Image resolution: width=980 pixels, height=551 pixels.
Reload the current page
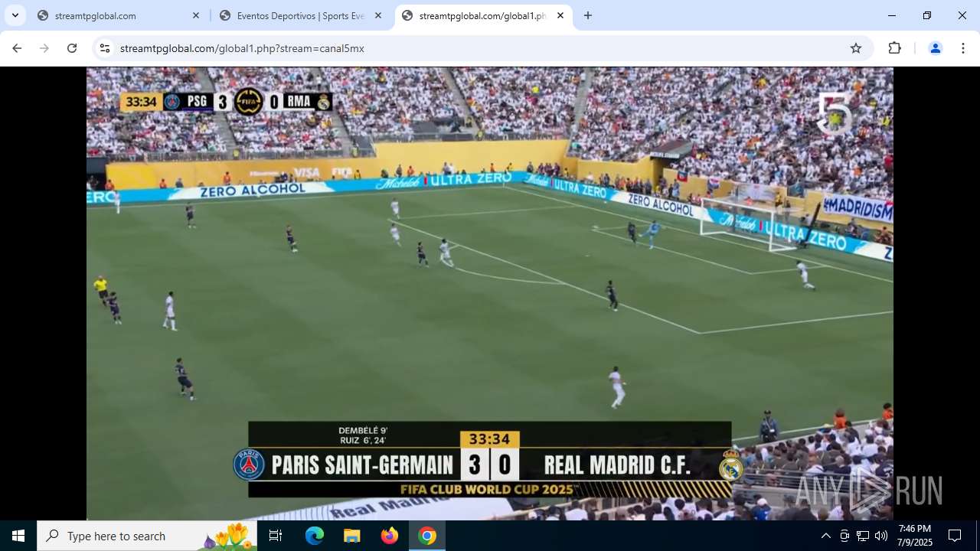click(x=72, y=48)
